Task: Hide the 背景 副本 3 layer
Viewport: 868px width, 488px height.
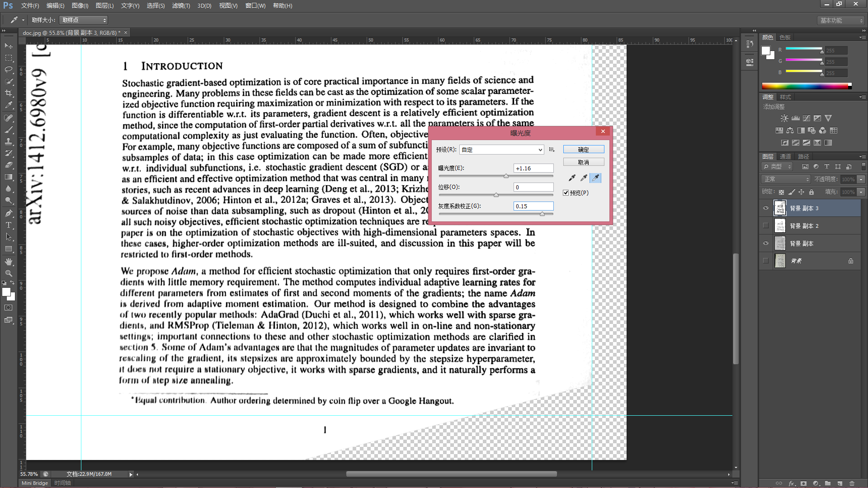Action: (x=766, y=208)
